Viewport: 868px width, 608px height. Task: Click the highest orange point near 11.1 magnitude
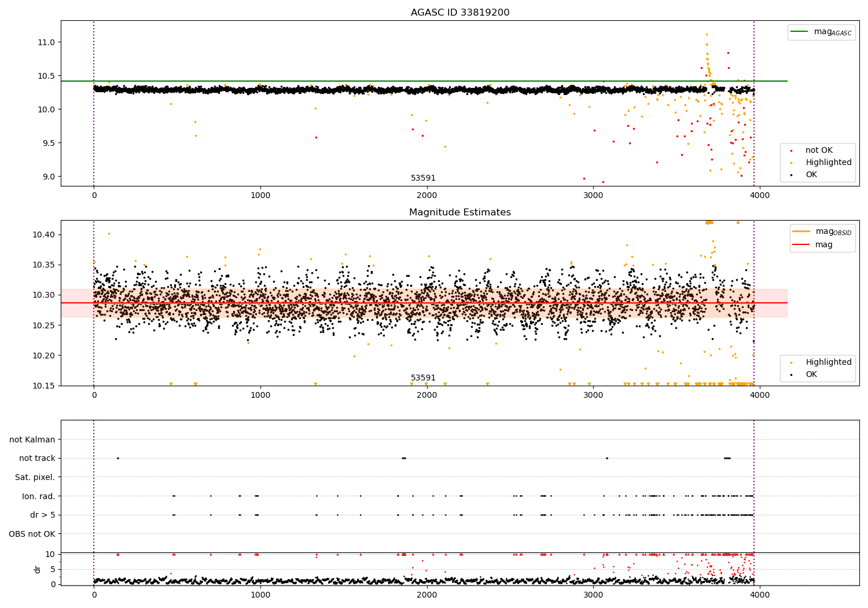coord(707,34)
